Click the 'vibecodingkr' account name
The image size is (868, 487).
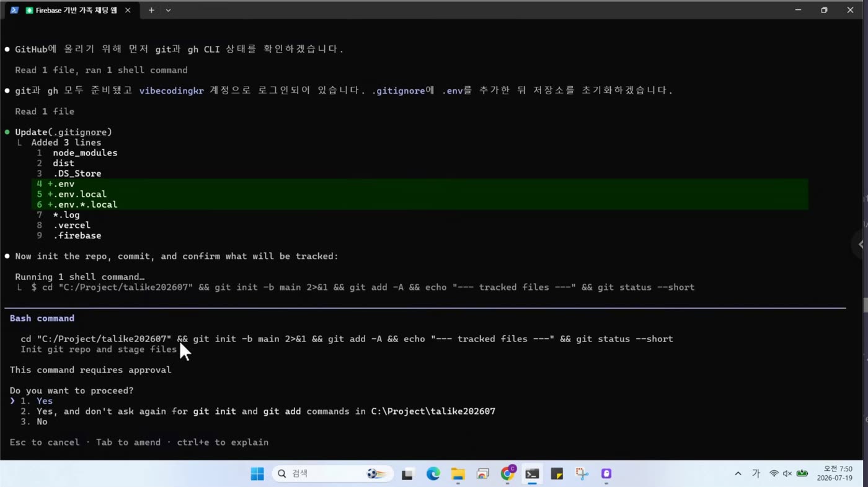pos(171,90)
